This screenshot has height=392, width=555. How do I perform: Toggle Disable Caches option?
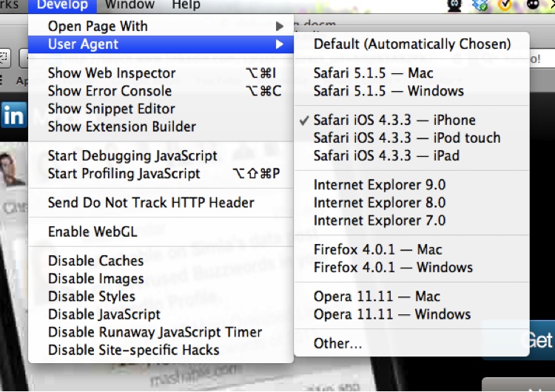(x=161, y=261)
